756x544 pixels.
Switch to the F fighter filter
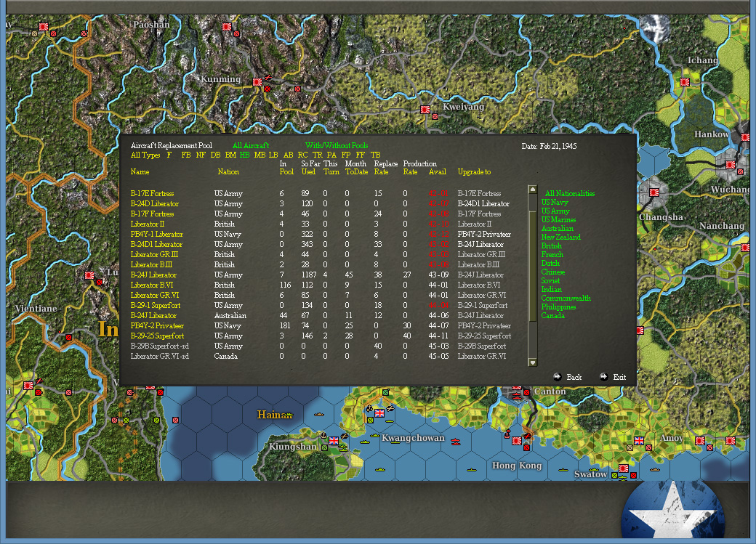point(169,155)
